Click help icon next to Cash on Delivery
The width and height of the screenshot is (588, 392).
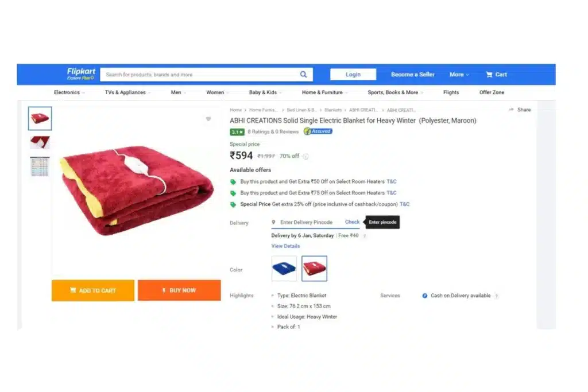[497, 296]
